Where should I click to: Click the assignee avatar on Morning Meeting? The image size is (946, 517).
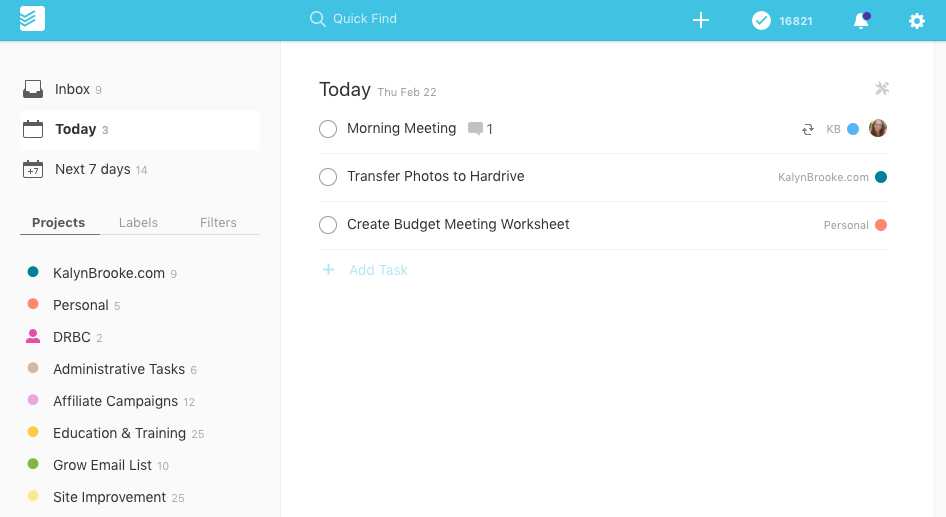click(x=878, y=128)
